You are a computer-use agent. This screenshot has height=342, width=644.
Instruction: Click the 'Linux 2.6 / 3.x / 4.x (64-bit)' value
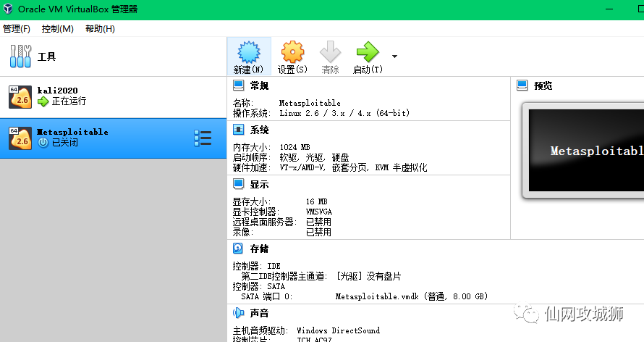coord(344,113)
